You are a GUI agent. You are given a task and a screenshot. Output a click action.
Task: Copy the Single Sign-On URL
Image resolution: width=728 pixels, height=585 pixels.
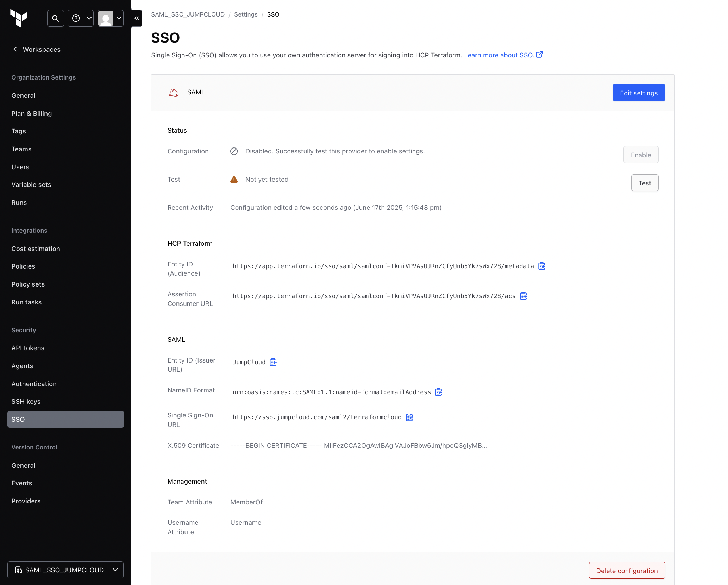pyautogui.click(x=409, y=417)
